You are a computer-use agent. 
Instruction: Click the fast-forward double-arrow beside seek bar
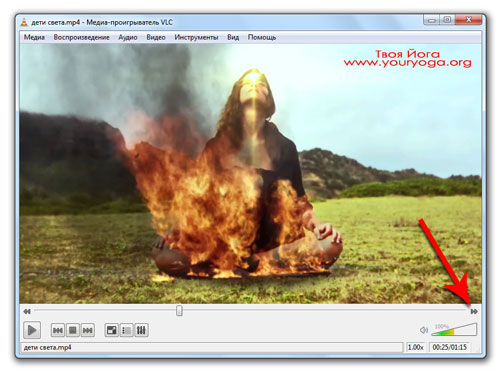[x=474, y=311]
